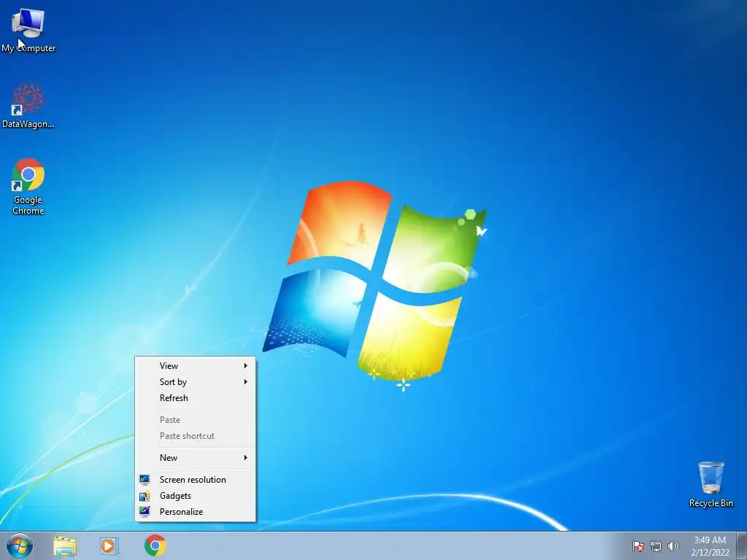
Task: Open Windows Explorer from the taskbar
Action: (65, 545)
